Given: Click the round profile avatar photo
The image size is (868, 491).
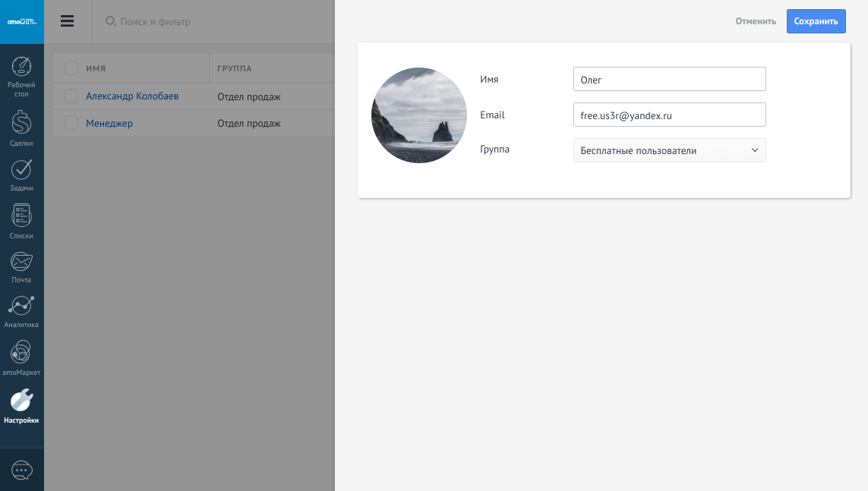Looking at the screenshot, I should tap(419, 115).
